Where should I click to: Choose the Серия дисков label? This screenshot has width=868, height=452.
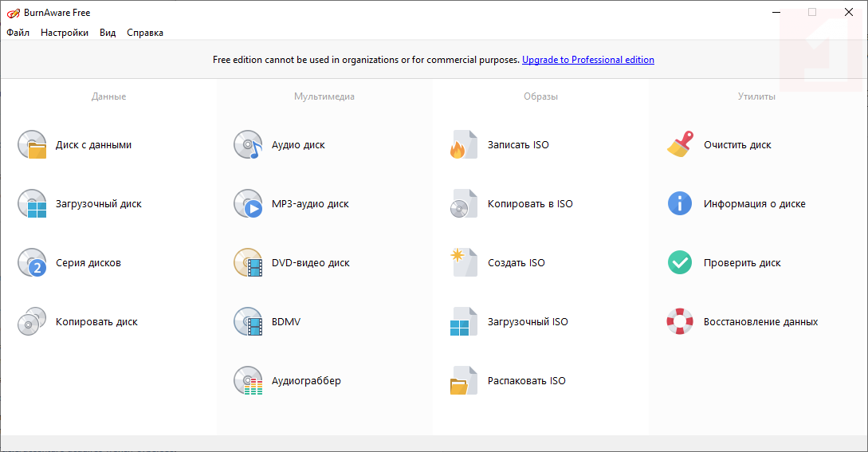88,263
